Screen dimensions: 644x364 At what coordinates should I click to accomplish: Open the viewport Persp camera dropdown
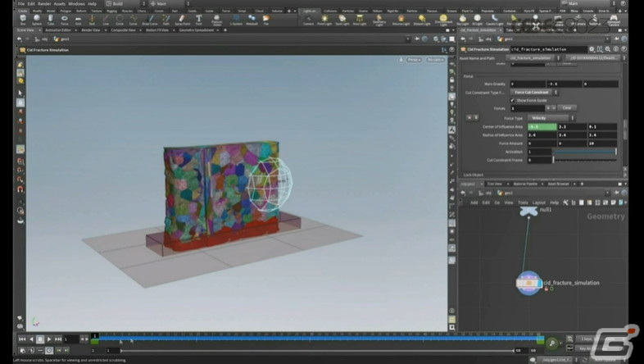[414, 60]
